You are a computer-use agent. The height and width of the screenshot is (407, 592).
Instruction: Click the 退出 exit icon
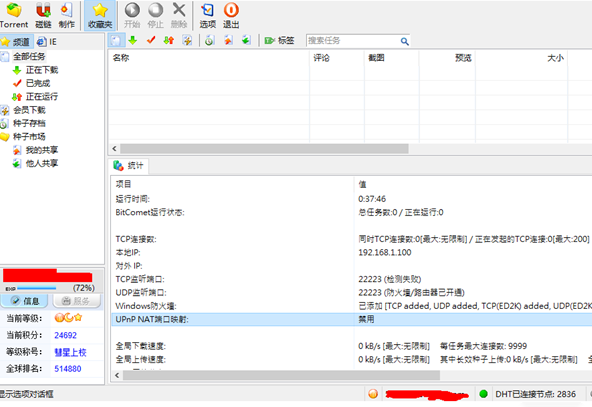click(231, 15)
